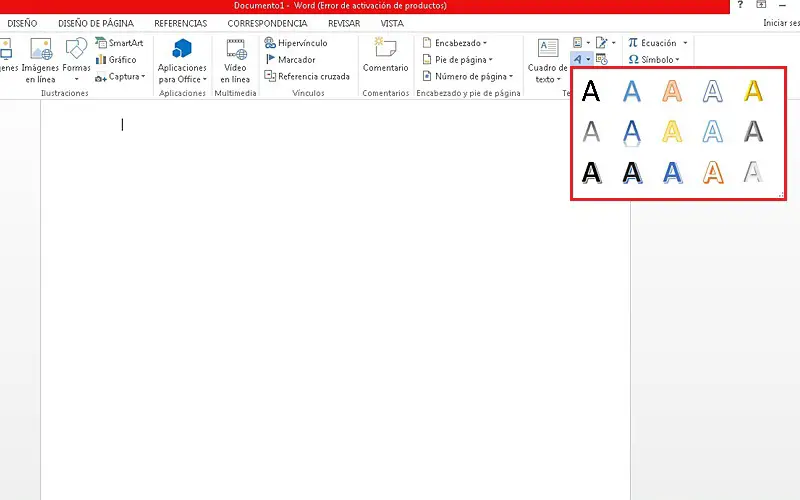Insert a Hipervínculo link
The width and height of the screenshot is (800, 500).
tap(296, 43)
